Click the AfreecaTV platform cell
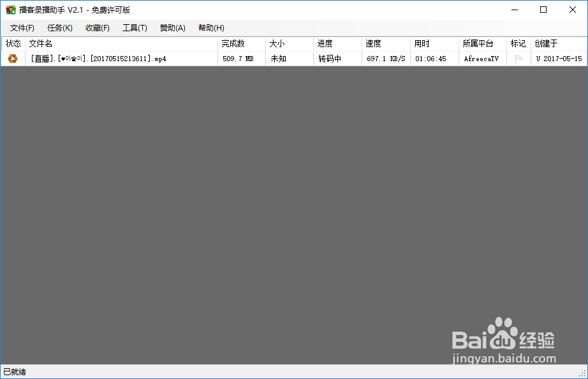Image resolution: width=588 pixels, height=379 pixels. pos(482,58)
